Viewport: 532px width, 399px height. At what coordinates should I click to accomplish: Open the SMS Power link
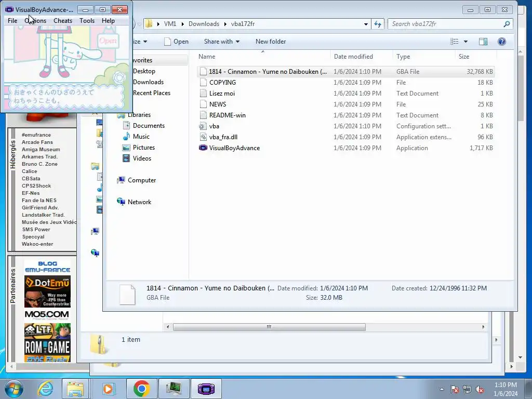36,229
